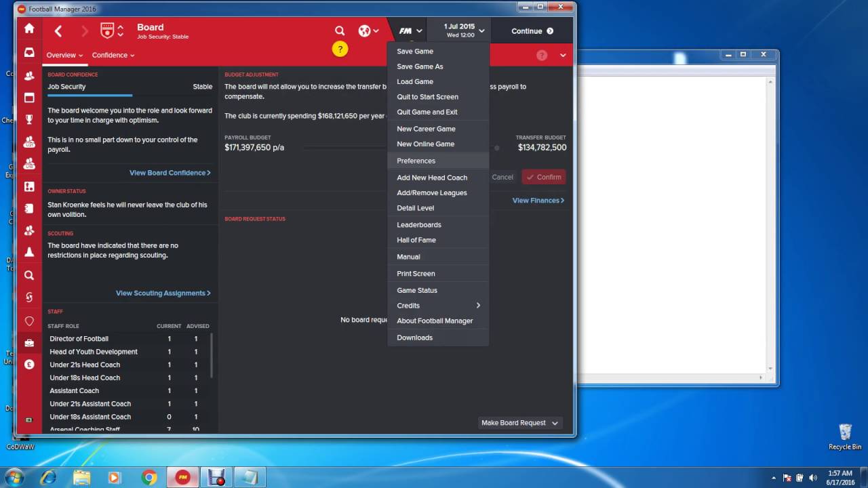Select the Under 18s Assistant Coach row
Screen dimensions: 868x488
pos(130,417)
